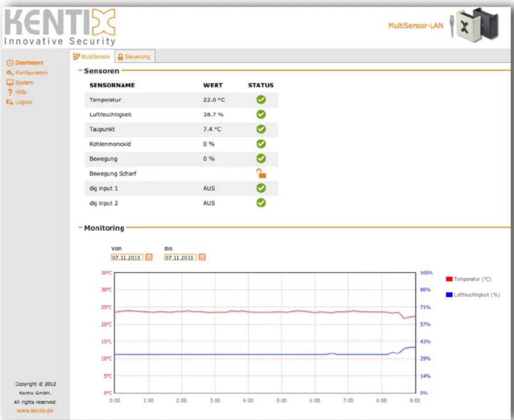Click the blue Luftfeuchtigkeit legend swatch

point(449,295)
